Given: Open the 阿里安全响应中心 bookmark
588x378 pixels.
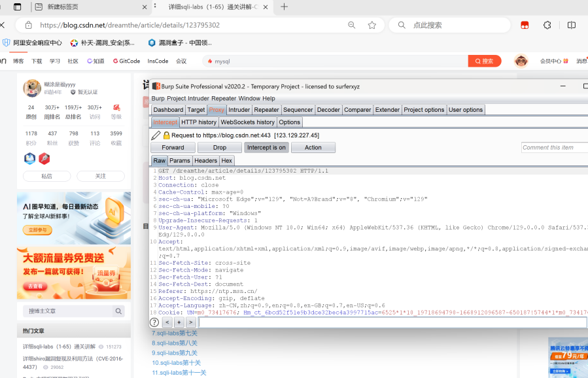Looking at the screenshot, I should click(32, 43).
